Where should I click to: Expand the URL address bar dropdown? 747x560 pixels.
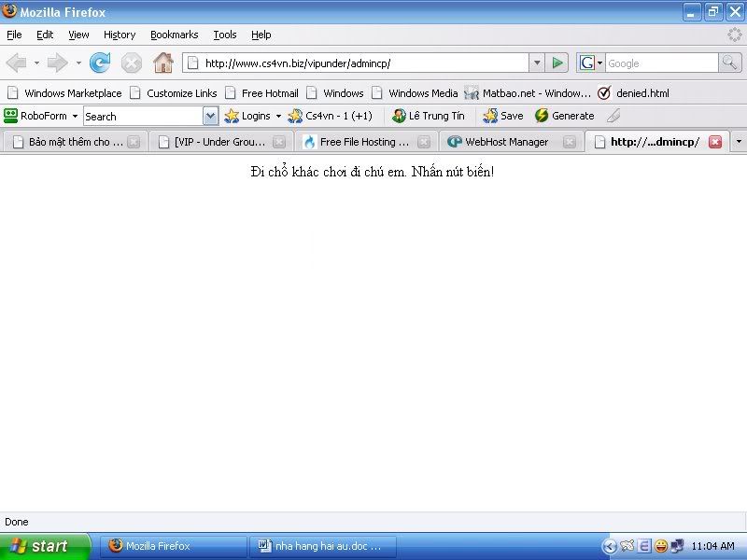tap(537, 63)
